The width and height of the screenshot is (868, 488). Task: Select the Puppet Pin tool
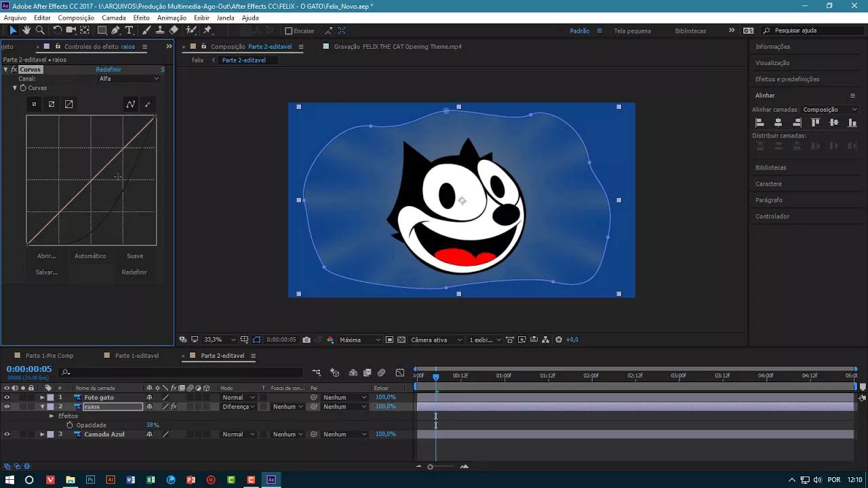pos(208,30)
